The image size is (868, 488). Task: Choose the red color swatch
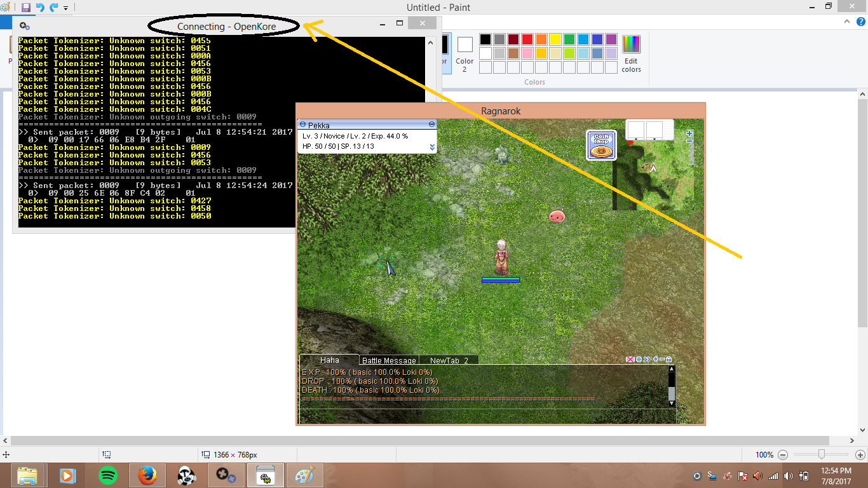[x=527, y=39]
